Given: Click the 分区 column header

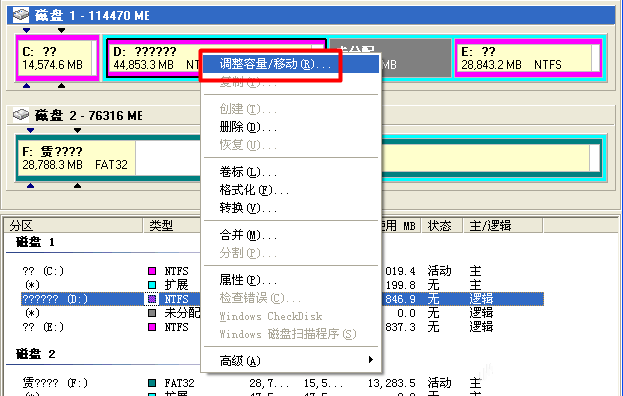Looking at the screenshot, I should (x=73, y=226).
